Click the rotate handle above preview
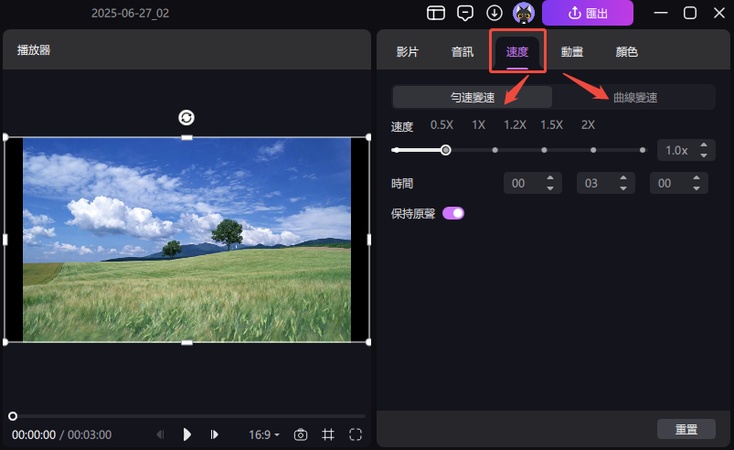734x450 pixels. coord(186,118)
